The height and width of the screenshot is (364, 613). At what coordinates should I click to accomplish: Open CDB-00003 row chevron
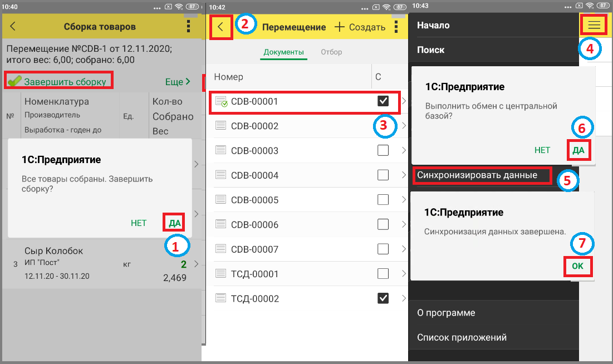404,150
